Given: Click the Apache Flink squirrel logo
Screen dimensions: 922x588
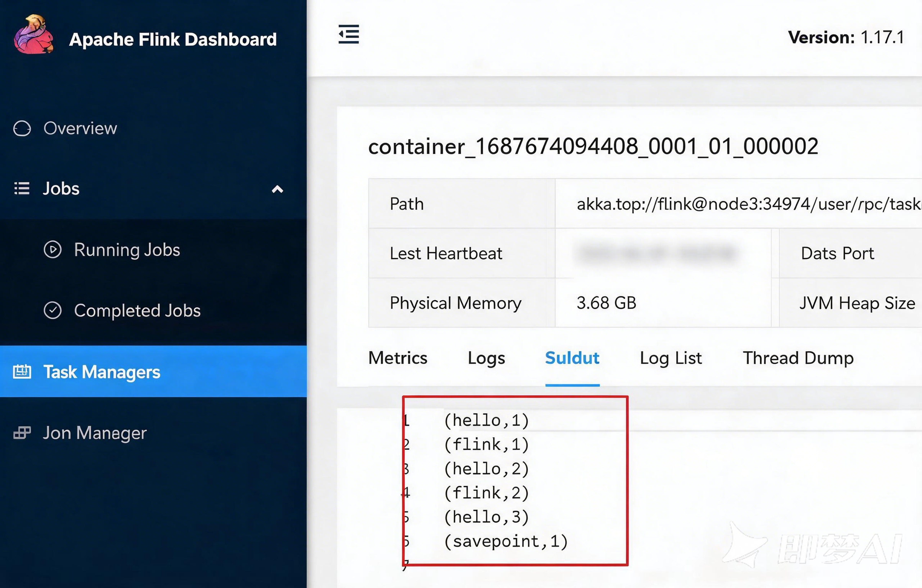Looking at the screenshot, I should 34,34.
